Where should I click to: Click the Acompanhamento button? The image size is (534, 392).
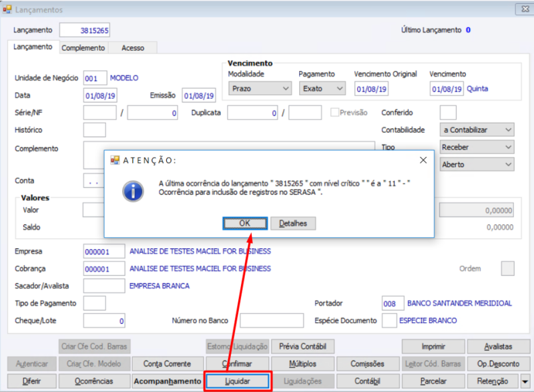click(x=168, y=381)
